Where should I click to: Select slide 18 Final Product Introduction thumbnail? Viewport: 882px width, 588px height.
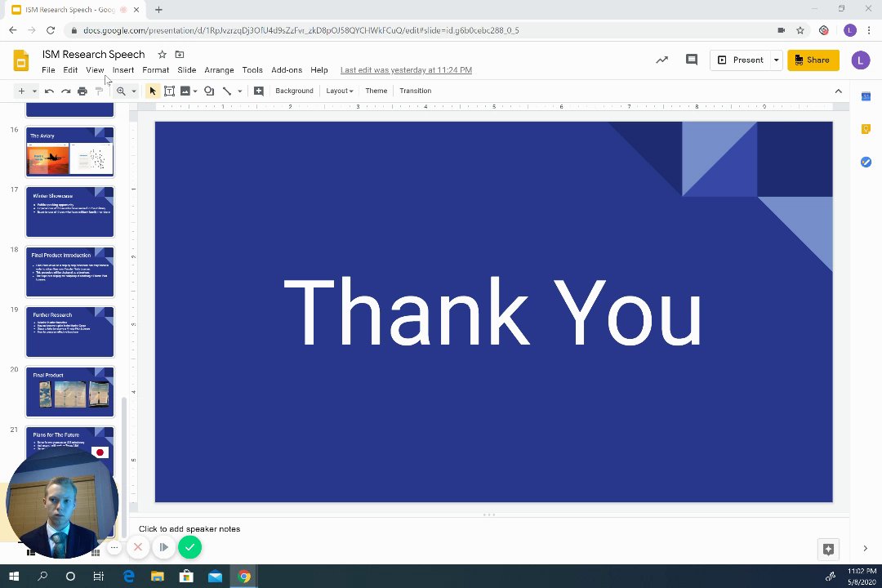click(x=69, y=272)
